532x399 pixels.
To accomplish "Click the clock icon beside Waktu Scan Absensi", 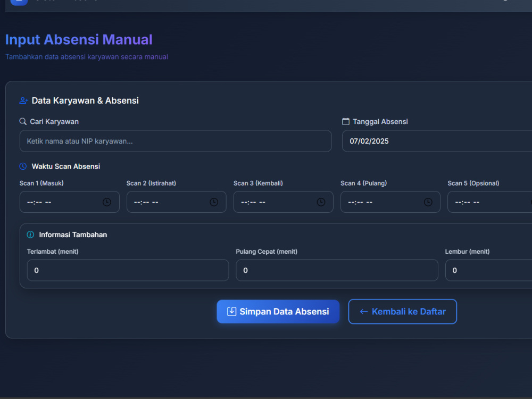I will point(23,166).
